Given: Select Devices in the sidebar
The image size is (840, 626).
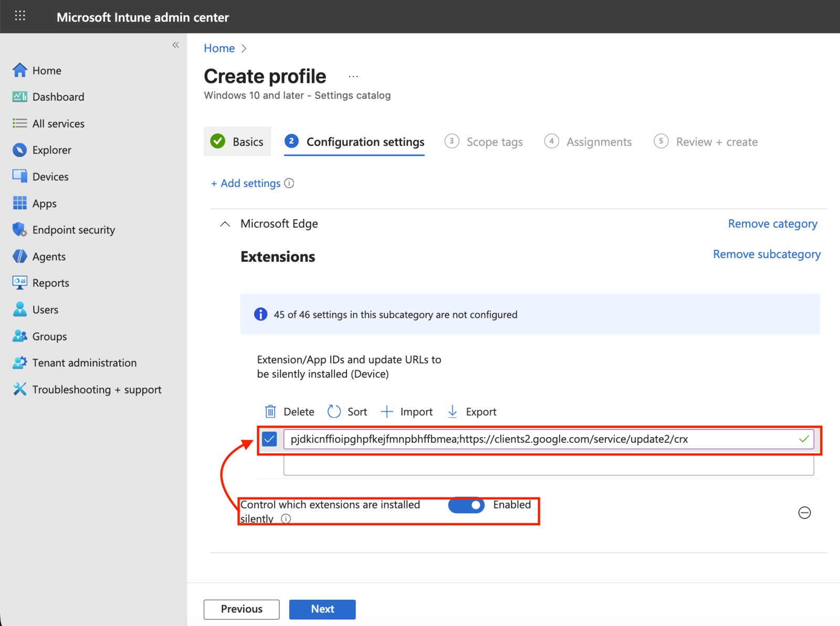Looking at the screenshot, I should pos(50,176).
